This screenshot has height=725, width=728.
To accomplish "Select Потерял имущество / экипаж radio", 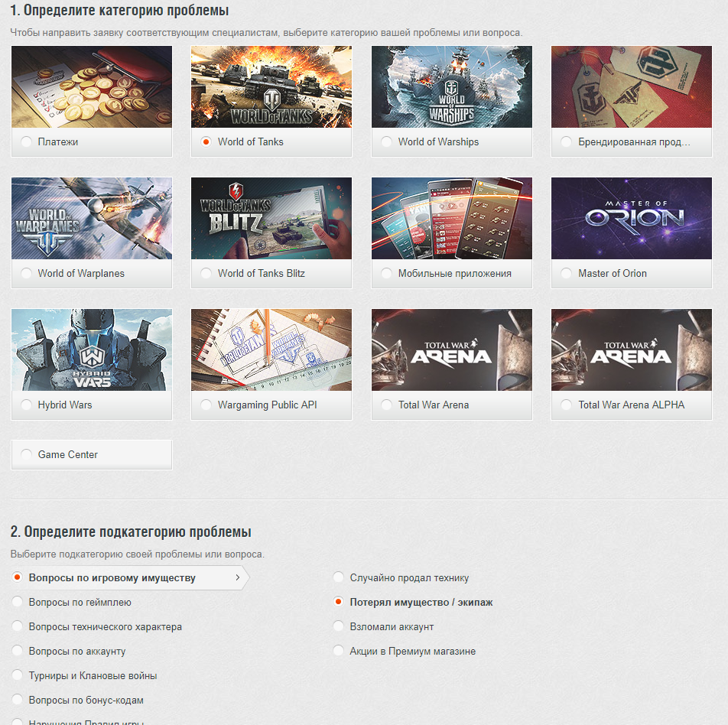I will [x=339, y=602].
